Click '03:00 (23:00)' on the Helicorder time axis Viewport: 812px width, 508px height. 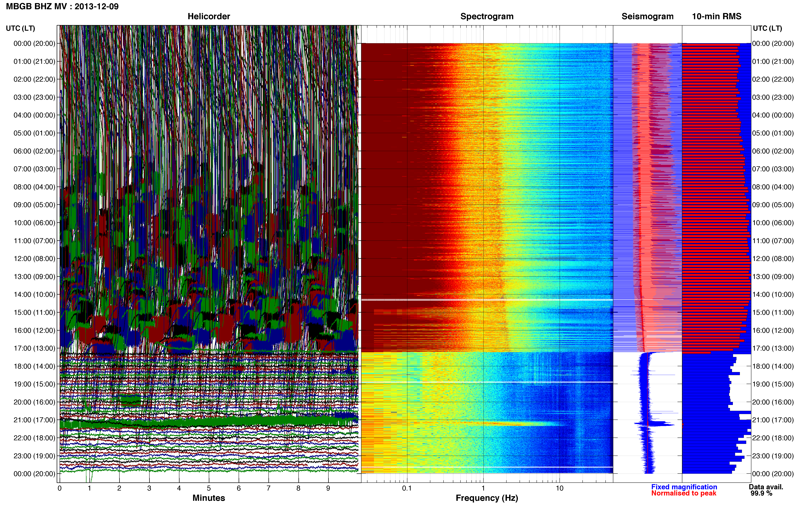[x=34, y=97]
